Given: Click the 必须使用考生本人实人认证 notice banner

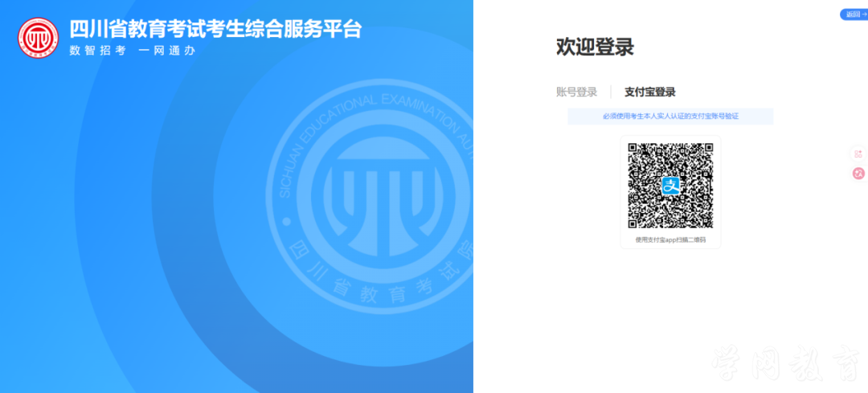Looking at the screenshot, I should click(x=670, y=117).
